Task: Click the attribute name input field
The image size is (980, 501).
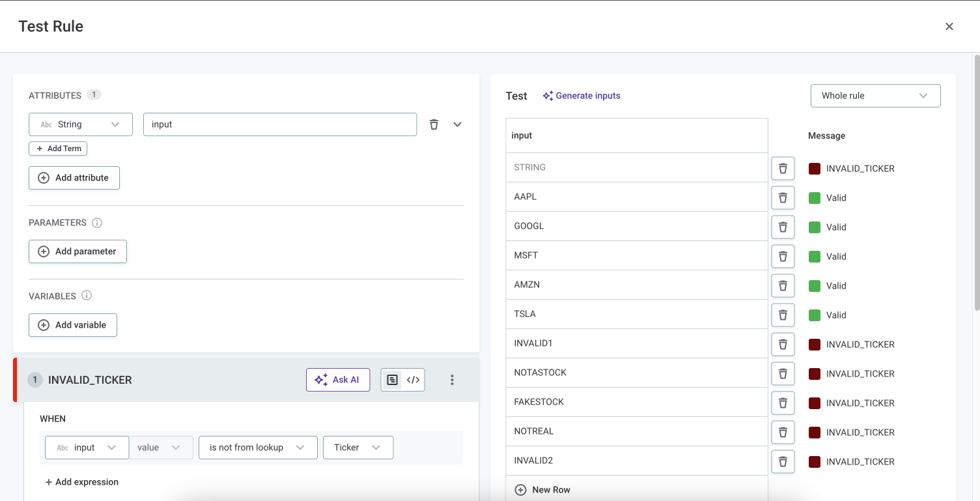Action: pyautogui.click(x=279, y=124)
